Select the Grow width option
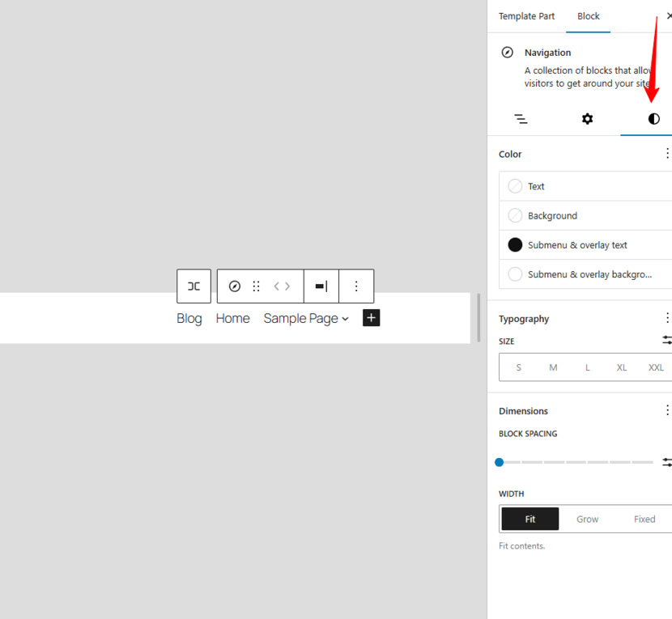Viewport: 672px width, 619px height. 587,519
